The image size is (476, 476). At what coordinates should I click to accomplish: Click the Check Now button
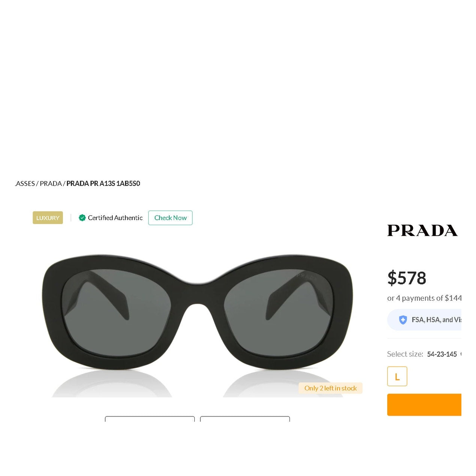click(x=170, y=218)
